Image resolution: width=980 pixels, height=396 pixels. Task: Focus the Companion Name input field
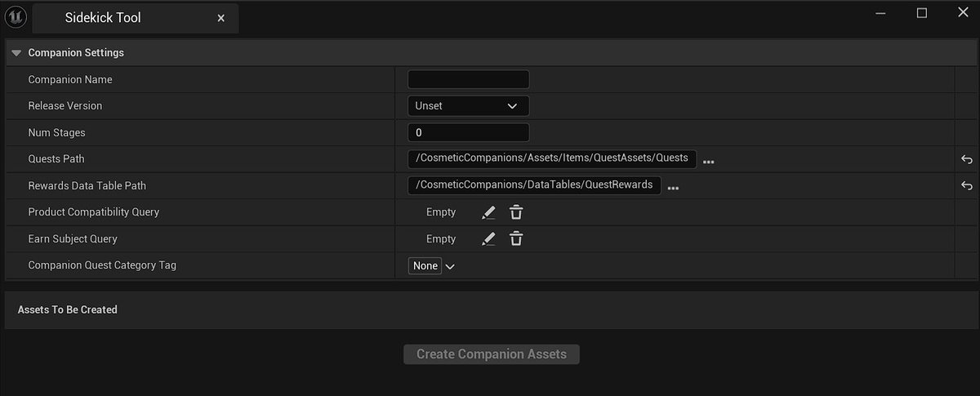coord(468,79)
